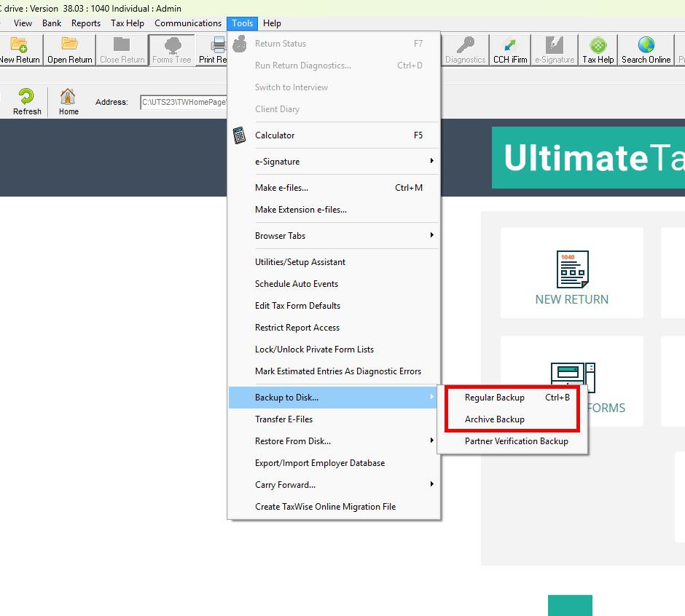Open Client Diary from Tools menu

point(334,109)
